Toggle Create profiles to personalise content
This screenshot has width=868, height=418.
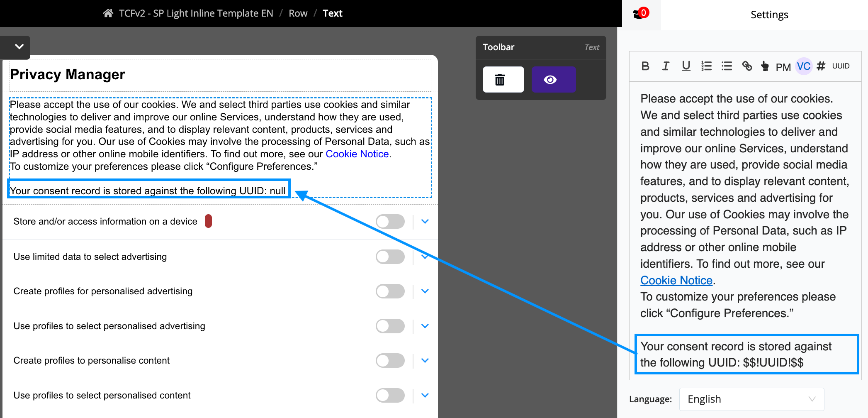390,360
